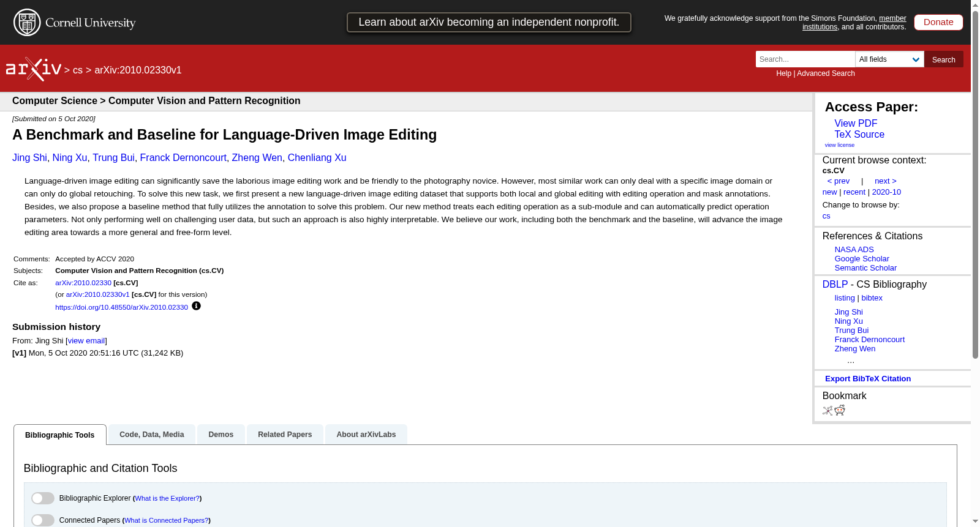This screenshot has width=980, height=527.
Task: Open Zheng Wen in DBLP sidebar
Action: [x=854, y=349]
